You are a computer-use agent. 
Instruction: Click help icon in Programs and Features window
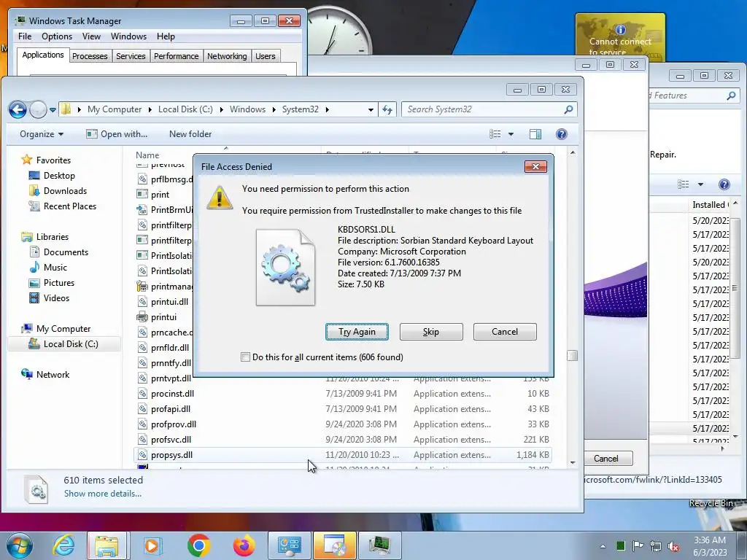(724, 184)
